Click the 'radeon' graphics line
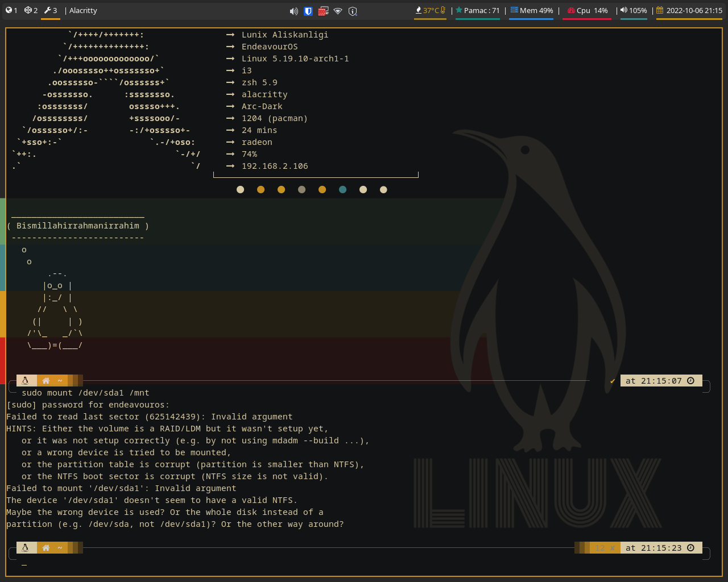The height and width of the screenshot is (582, 728). pos(257,142)
